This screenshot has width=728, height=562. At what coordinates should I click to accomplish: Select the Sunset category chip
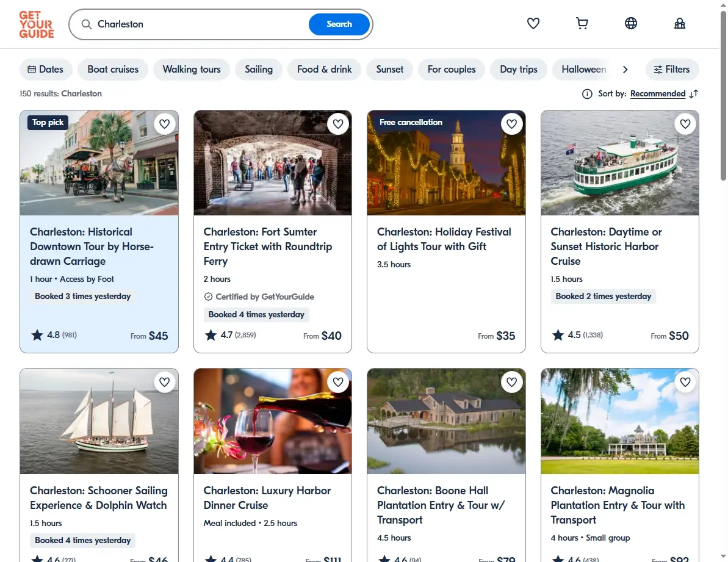tap(389, 70)
